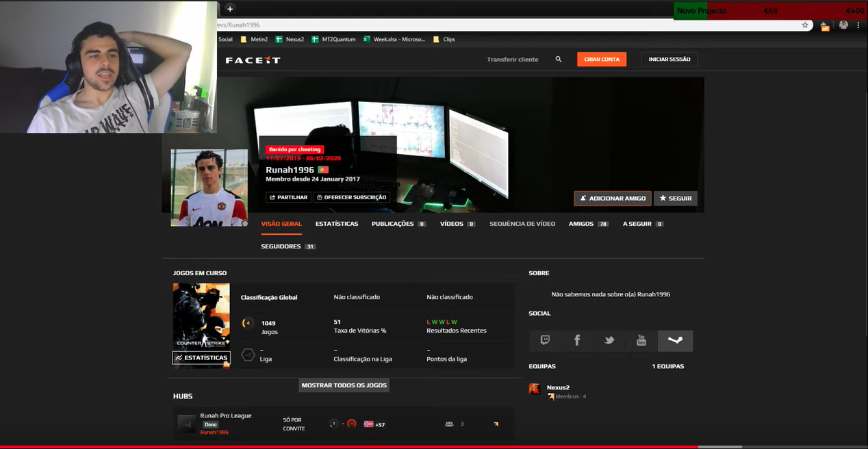The width and height of the screenshot is (868, 449).
Task: Open the Vídeos tab
Action: 458,224
